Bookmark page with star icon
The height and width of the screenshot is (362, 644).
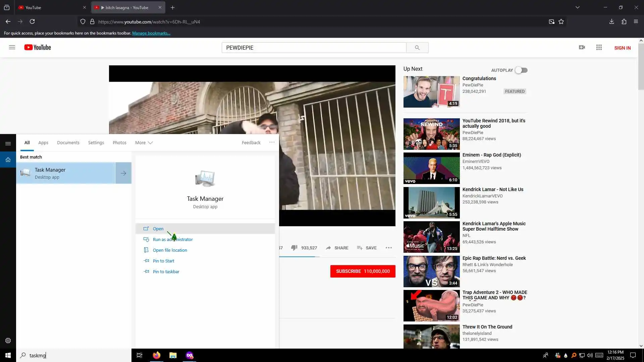(x=561, y=21)
